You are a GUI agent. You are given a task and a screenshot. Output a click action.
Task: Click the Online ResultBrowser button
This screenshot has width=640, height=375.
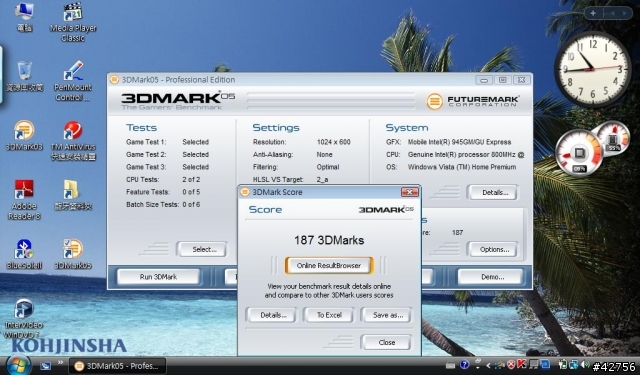329,265
